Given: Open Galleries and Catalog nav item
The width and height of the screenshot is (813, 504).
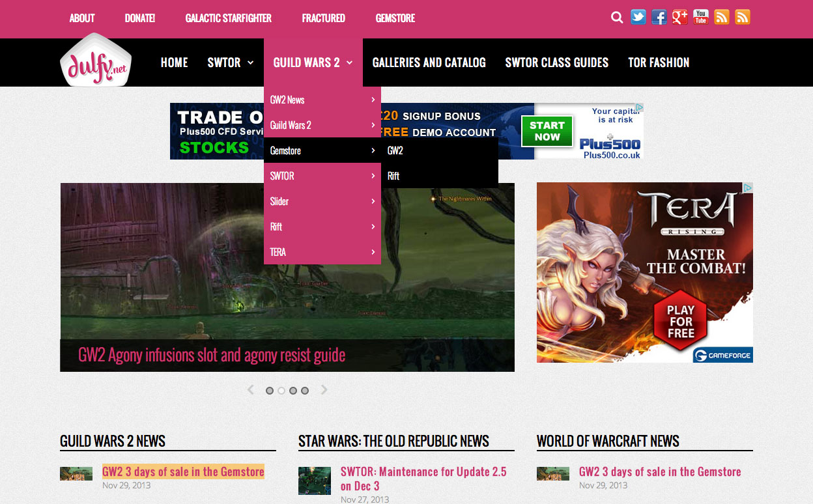Looking at the screenshot, I should [x=429, y=63].
